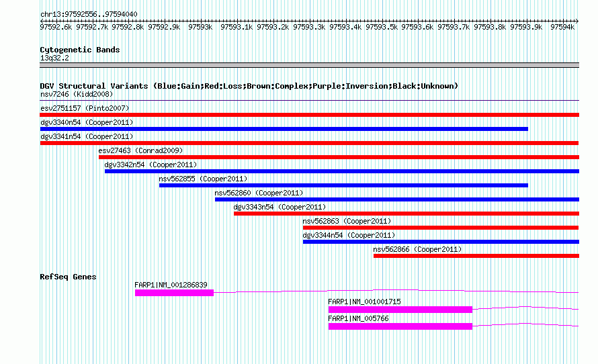Click the thin purple nsv7246 inversion line
The image size is (598, 364).
click(x=309, y=101)
